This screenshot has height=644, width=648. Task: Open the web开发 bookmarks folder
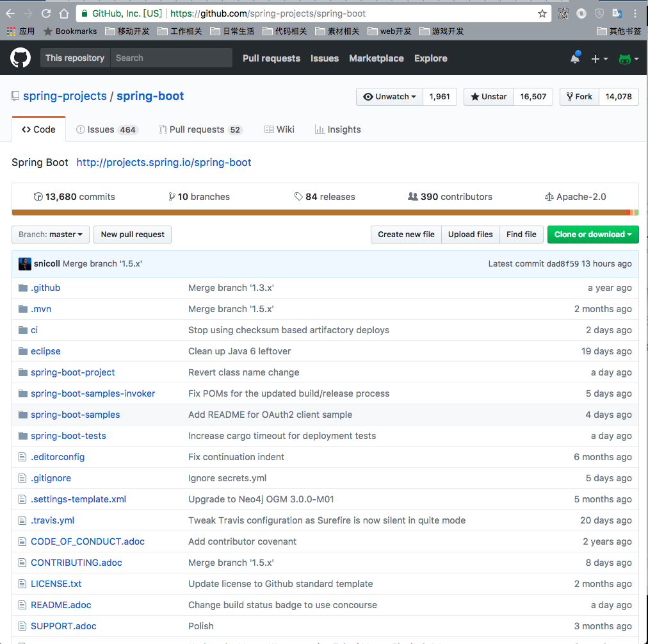pyautogui.click(x=389, y=31)
